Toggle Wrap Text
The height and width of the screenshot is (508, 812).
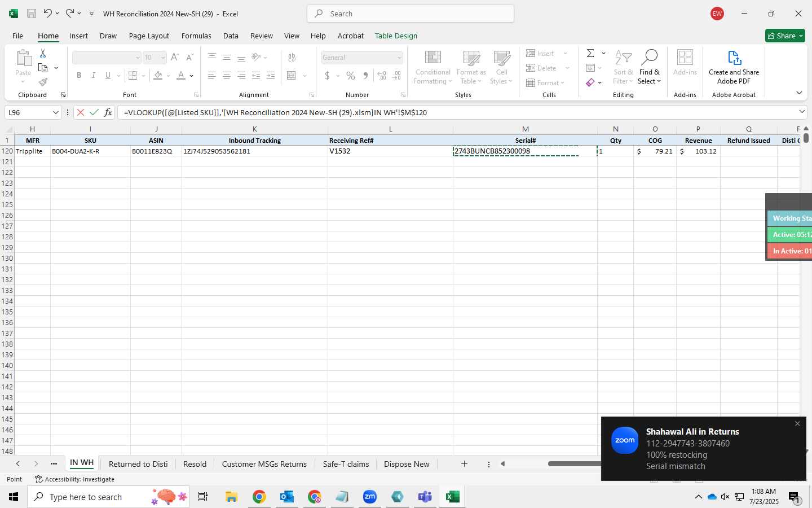coord(292,58)
